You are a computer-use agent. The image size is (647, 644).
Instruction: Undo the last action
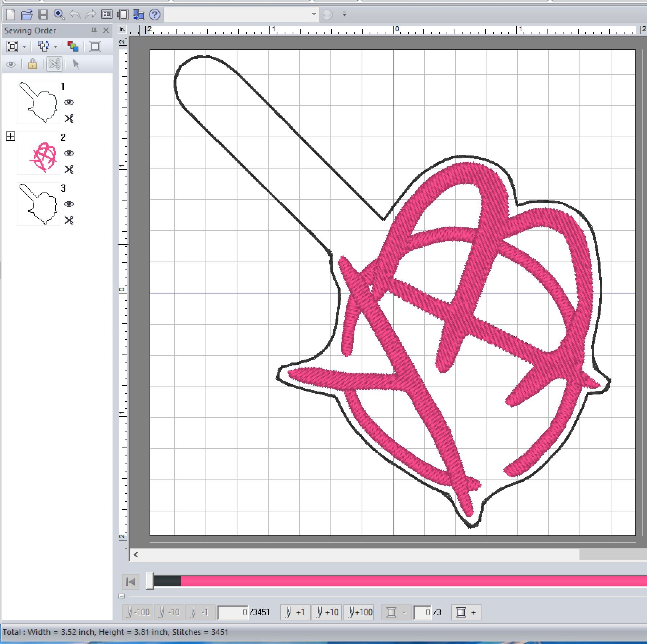tap(75, 15)
